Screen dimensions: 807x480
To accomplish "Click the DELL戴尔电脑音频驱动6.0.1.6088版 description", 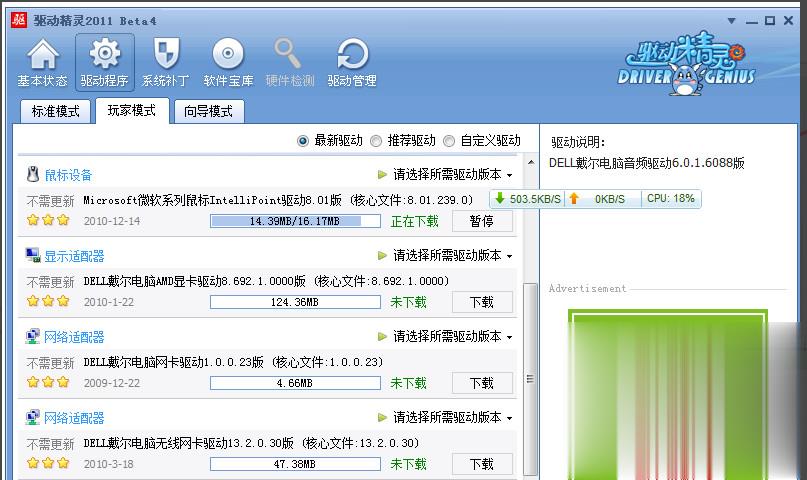I will click(x=646, y=163).
